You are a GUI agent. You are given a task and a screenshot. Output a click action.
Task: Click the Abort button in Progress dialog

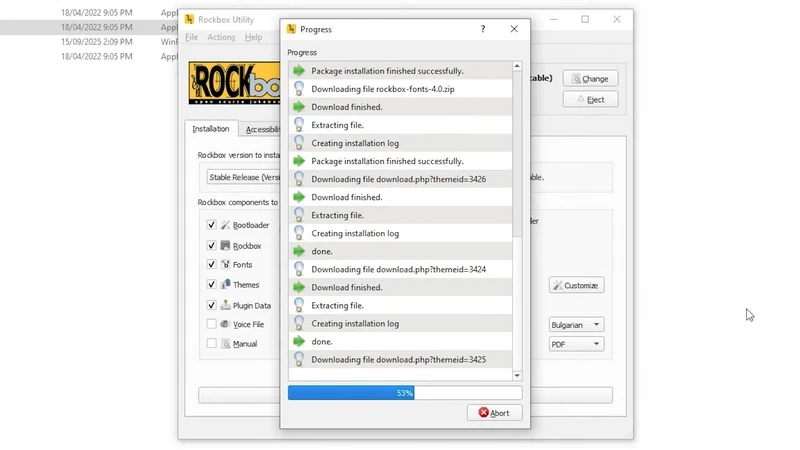click(x=494, y=413)
